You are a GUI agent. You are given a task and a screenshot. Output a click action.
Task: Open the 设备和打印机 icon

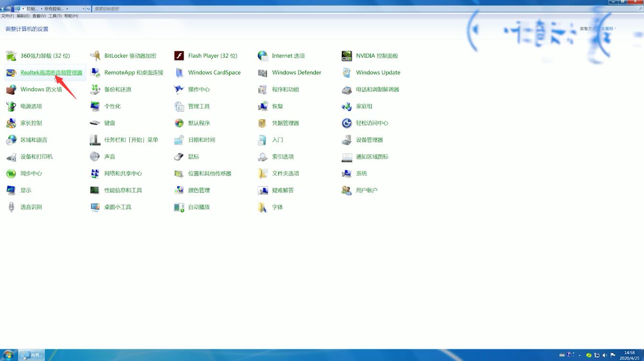(x=11, y=157)
